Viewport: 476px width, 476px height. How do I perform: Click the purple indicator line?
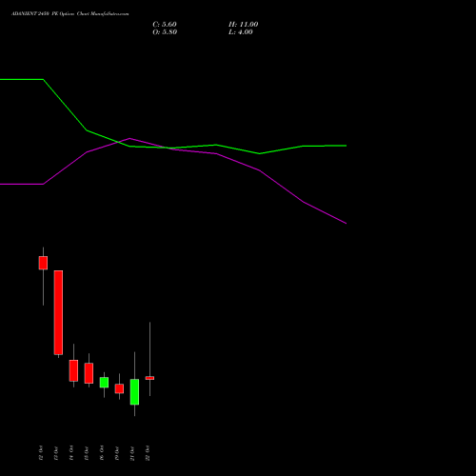(x=173, y=149)
